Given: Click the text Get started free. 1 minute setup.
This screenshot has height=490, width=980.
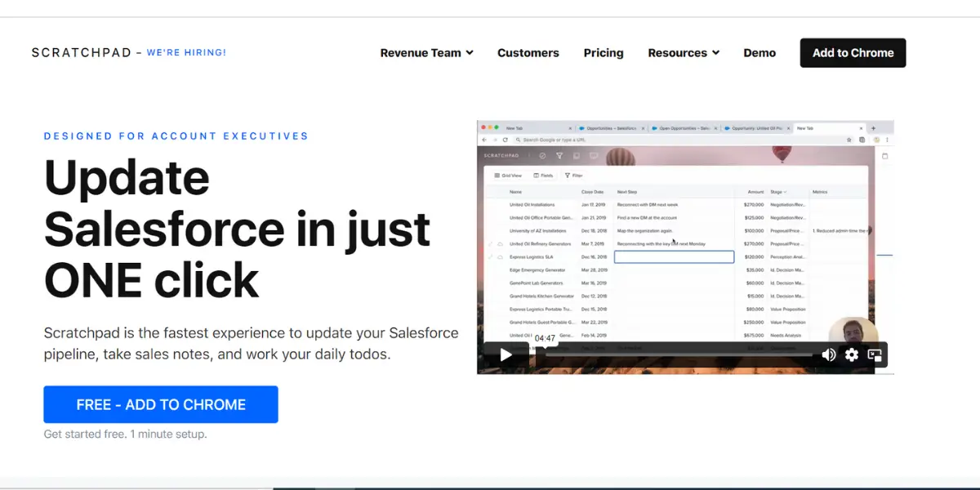Looking at the screenshot, I should coord(125,434).
